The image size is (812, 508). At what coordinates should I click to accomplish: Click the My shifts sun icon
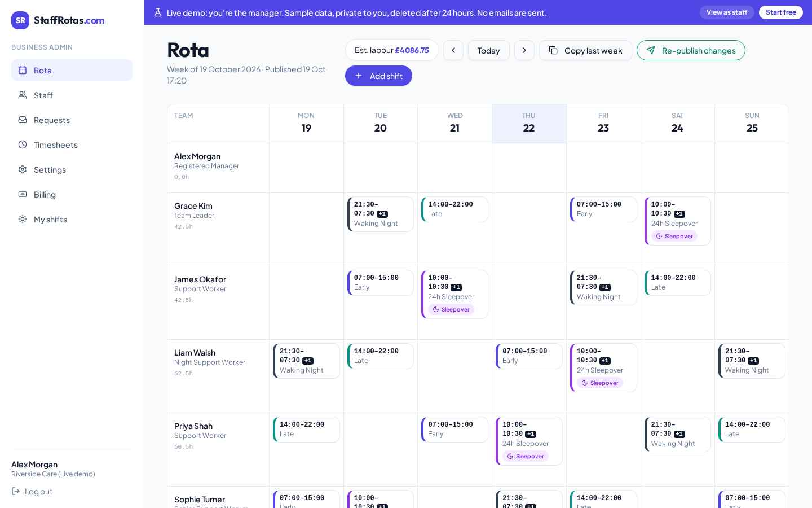23,219
